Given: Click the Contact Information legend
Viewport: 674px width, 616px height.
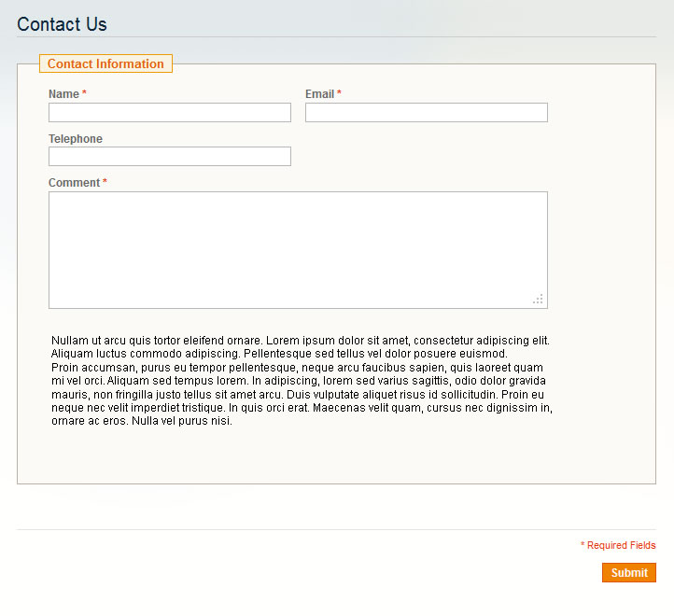Looking at the screenshot, I should click(x=105, y=64).
